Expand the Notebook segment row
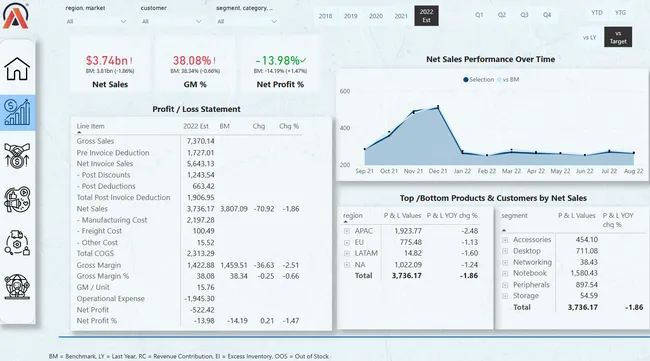Image resolution: width=650 pixels, height=361 pixels. [505, 274]
